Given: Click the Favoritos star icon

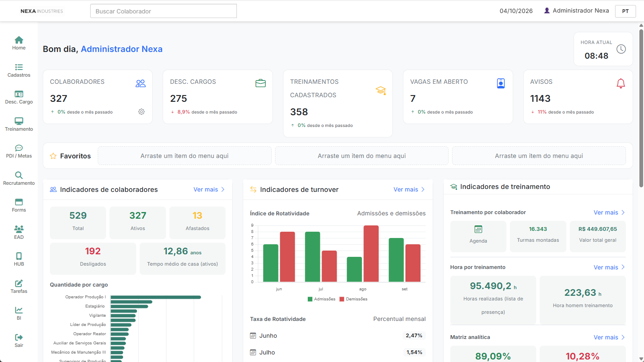Looking at the screenshot, I should (53, 156).
